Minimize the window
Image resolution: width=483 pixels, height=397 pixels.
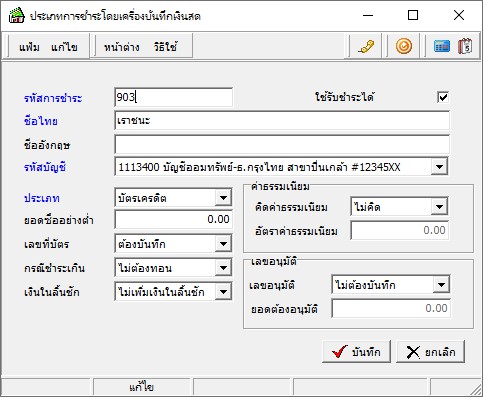[368, 15]
